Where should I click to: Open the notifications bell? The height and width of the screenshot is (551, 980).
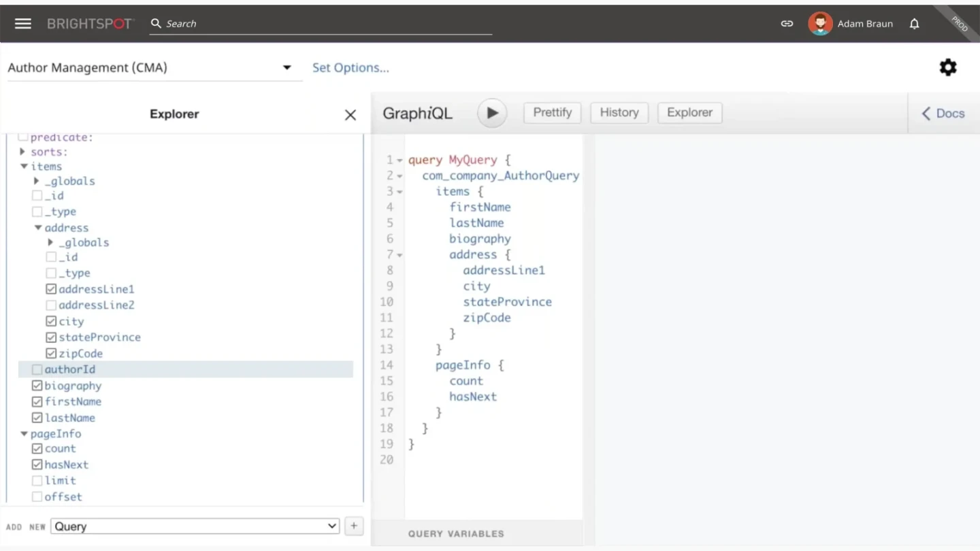click(914, 23)
